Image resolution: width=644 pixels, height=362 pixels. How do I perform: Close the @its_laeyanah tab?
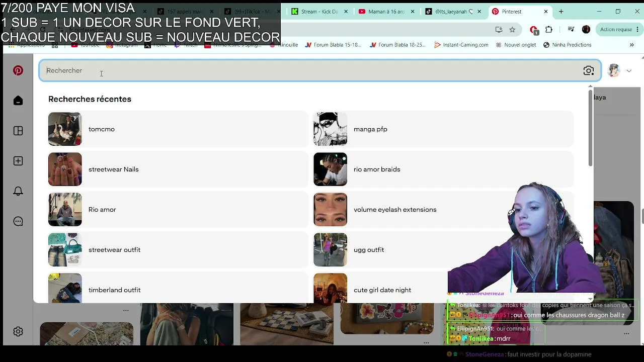tap(479, 12)
